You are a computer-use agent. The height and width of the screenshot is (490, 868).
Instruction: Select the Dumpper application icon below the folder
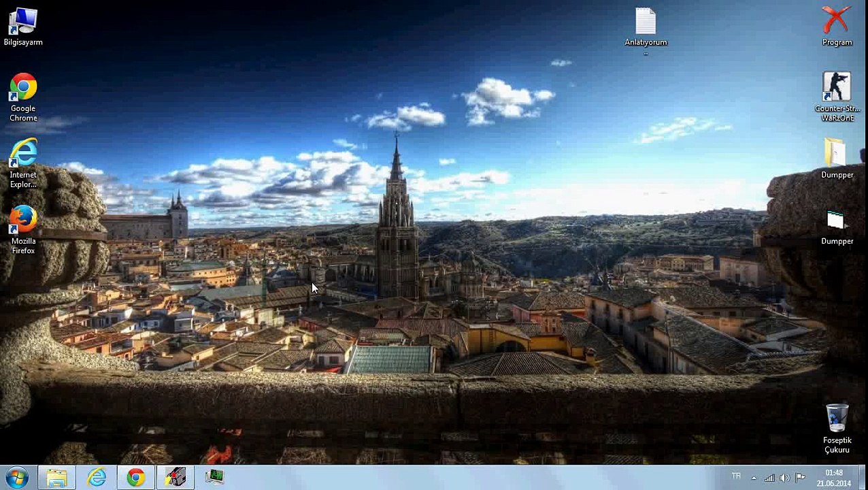[x=837, y=227]
